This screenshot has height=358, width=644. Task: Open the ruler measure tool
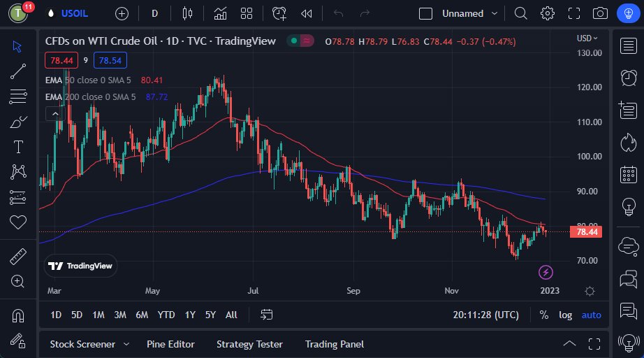(x=18, y=257)
